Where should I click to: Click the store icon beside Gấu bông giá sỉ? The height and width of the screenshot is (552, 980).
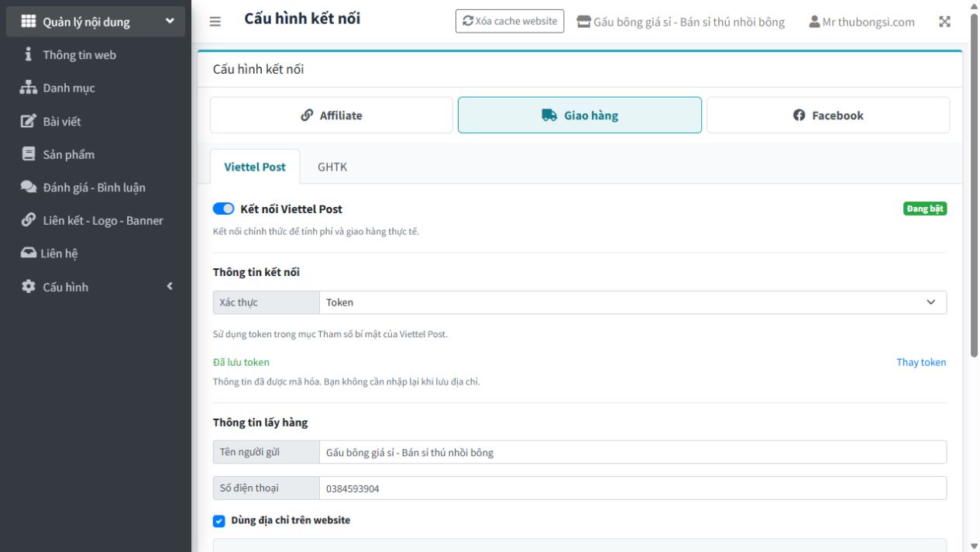584,22
